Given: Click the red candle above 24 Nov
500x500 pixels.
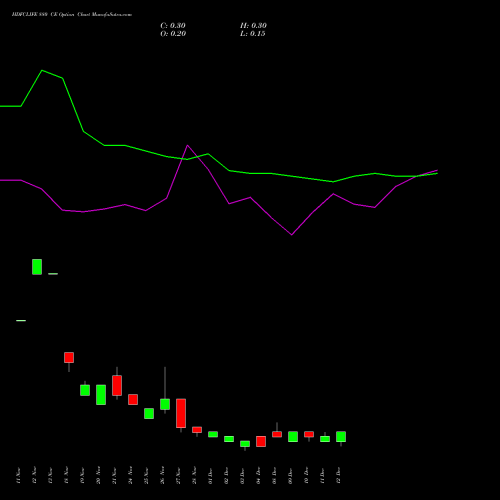Looking at the screenshot, I should tap(133, 399).
